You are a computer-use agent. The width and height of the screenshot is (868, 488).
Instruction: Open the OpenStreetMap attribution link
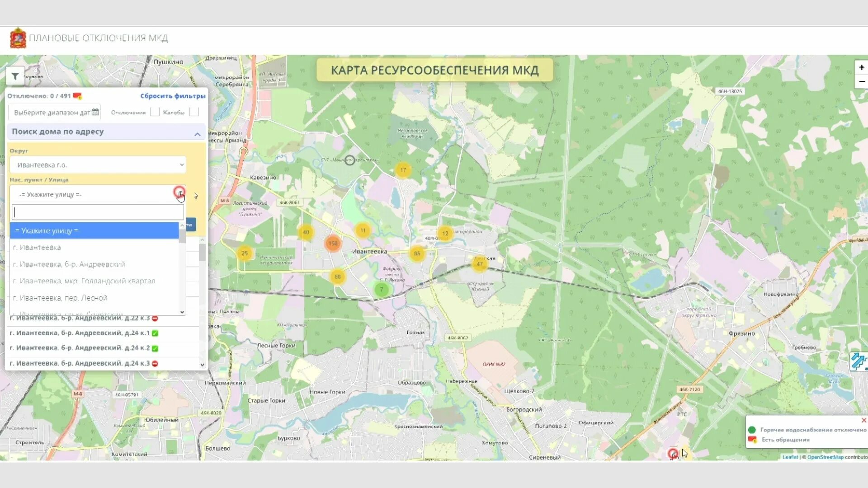click(825, 457)
